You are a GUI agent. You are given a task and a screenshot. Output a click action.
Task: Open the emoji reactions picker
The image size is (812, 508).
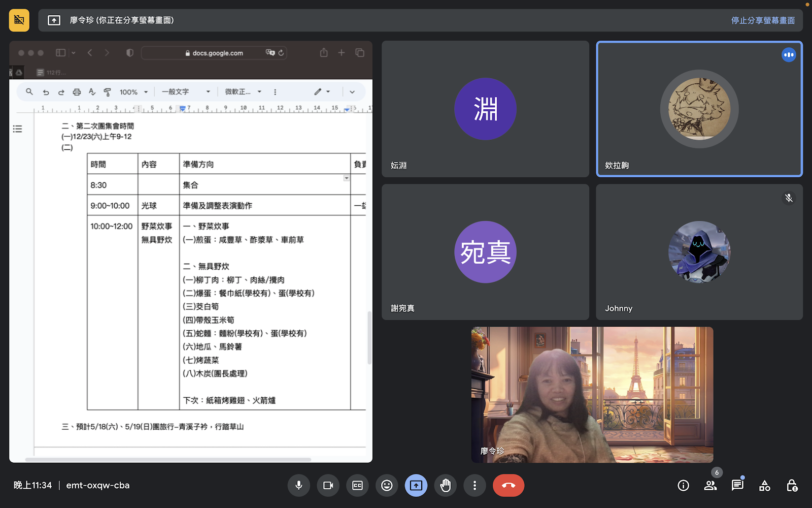387,486
